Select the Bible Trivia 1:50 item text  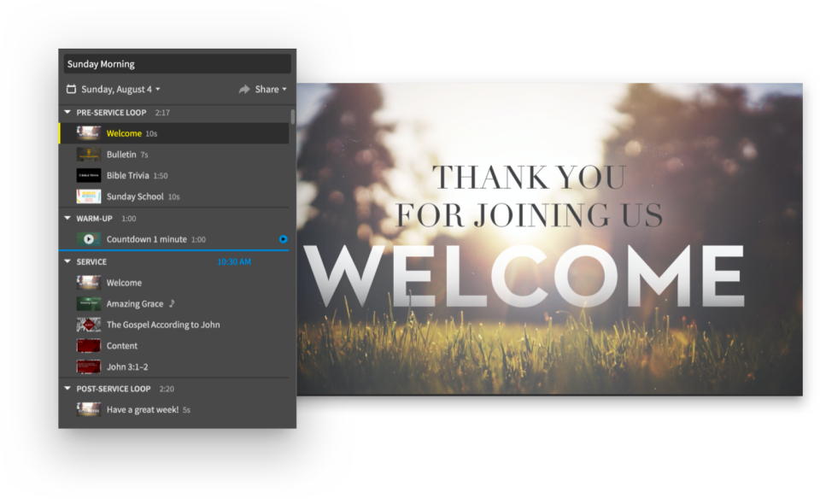pos(137,175)
